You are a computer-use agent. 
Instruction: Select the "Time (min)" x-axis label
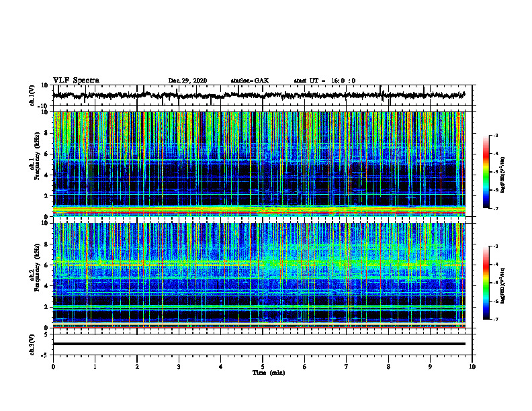tap(269, 373)
